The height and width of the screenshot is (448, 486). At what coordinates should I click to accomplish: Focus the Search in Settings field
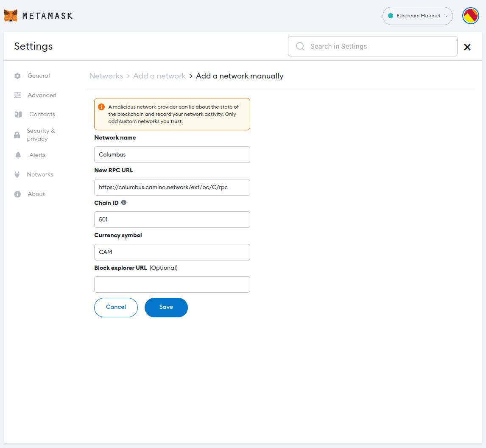pyautogui.click(x=372, y=46)
